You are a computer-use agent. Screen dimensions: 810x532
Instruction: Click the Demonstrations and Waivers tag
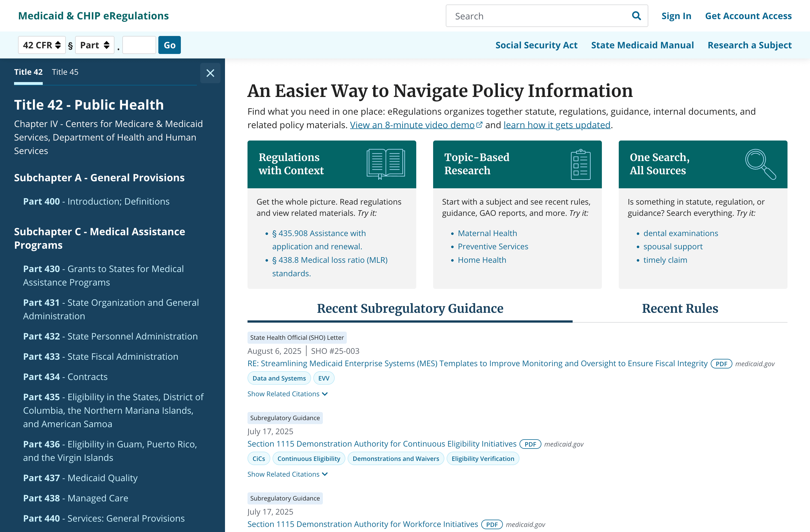tap(396, 458)
